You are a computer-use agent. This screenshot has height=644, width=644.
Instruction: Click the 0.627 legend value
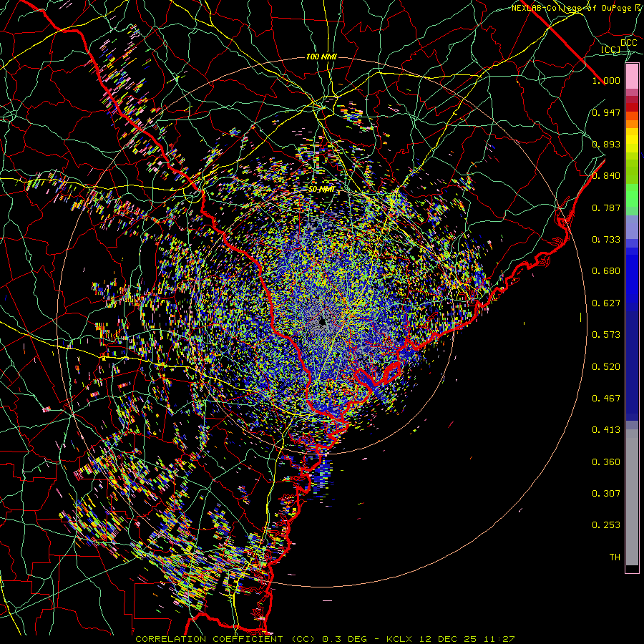click(x=606, y=303)
